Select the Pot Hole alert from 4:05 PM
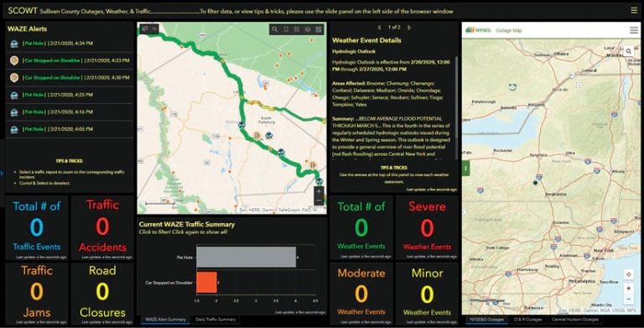 click(x=70, y=129)
